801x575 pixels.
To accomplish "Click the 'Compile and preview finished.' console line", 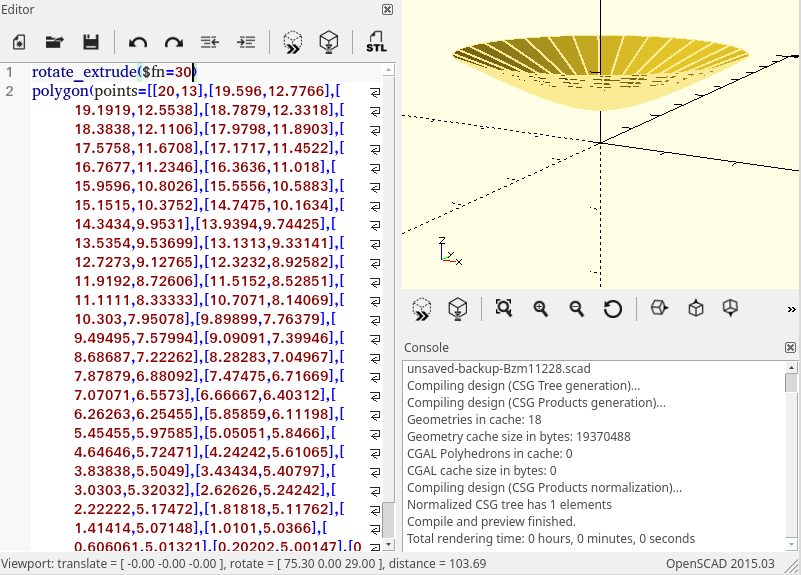I will (x=491, y=522).
